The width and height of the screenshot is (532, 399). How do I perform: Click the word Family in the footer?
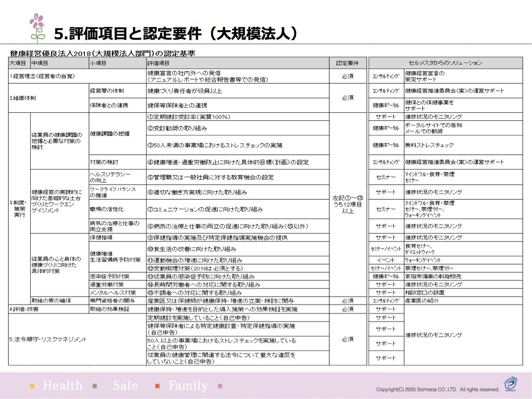(x=188, y=386)
